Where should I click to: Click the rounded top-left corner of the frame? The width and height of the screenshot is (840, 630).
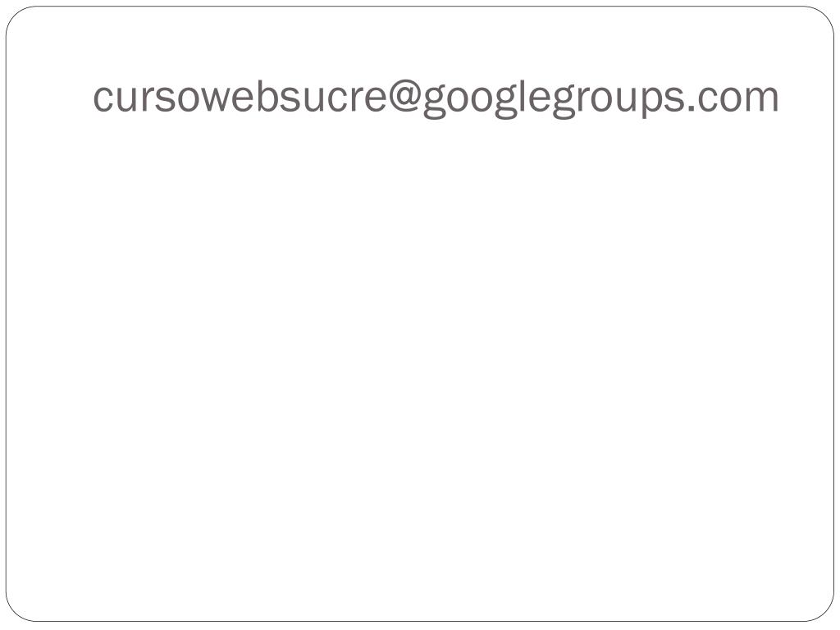point(15,16)
